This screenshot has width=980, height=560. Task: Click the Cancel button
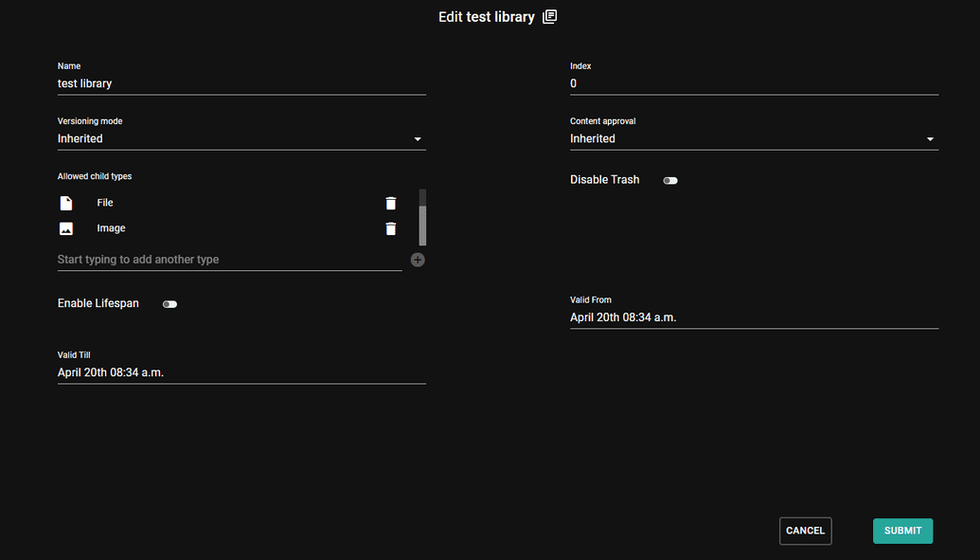pyautogui.click(x=805, y=531)
